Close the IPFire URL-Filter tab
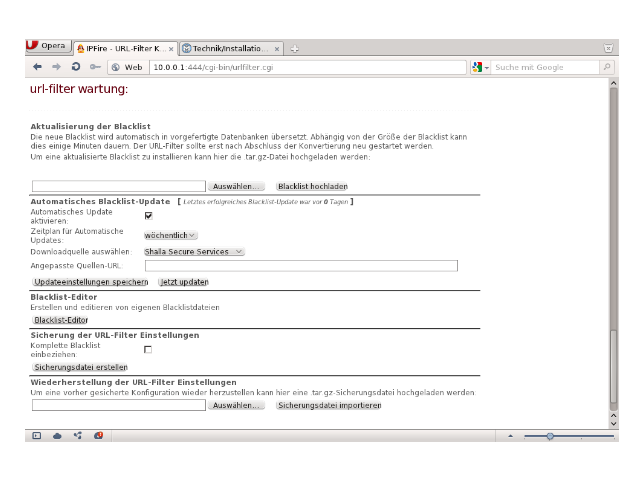 171,49
